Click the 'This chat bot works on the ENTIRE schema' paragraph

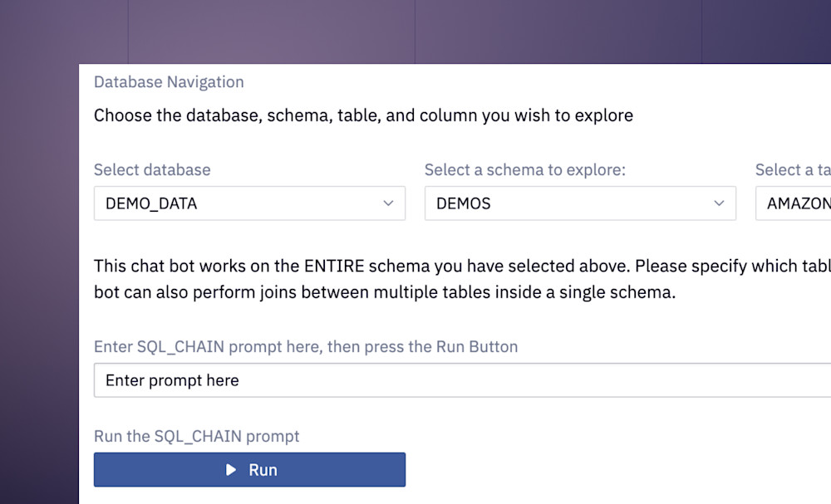click(x=462, y=266)
